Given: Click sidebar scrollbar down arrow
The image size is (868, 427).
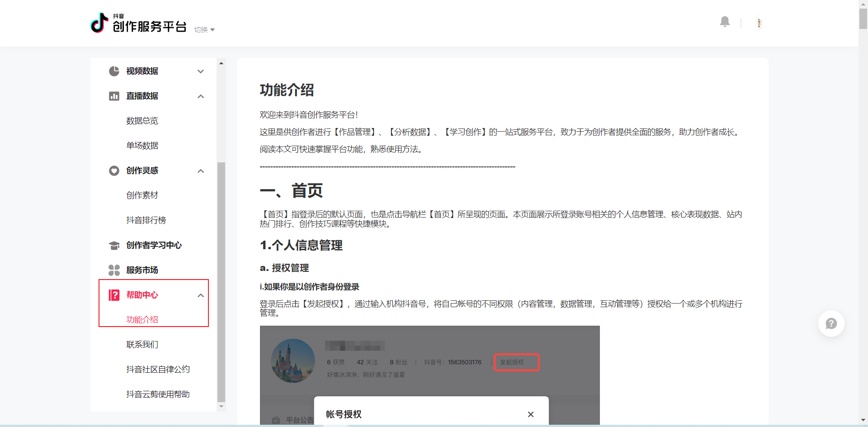Looking at the screenshot, I should point(221,407).
